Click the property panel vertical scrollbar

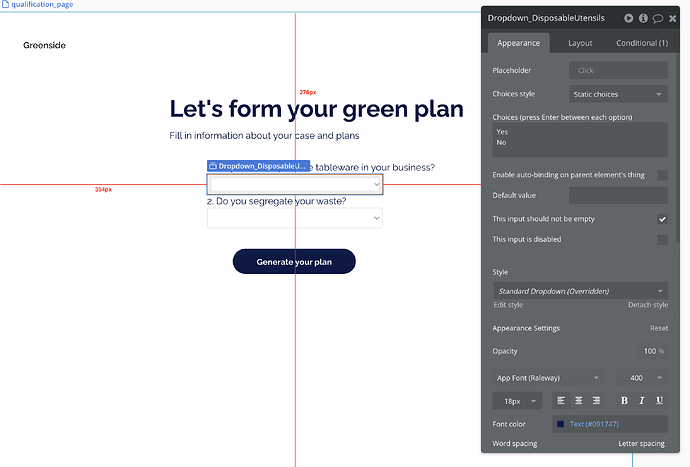click(x=677, y=147)
